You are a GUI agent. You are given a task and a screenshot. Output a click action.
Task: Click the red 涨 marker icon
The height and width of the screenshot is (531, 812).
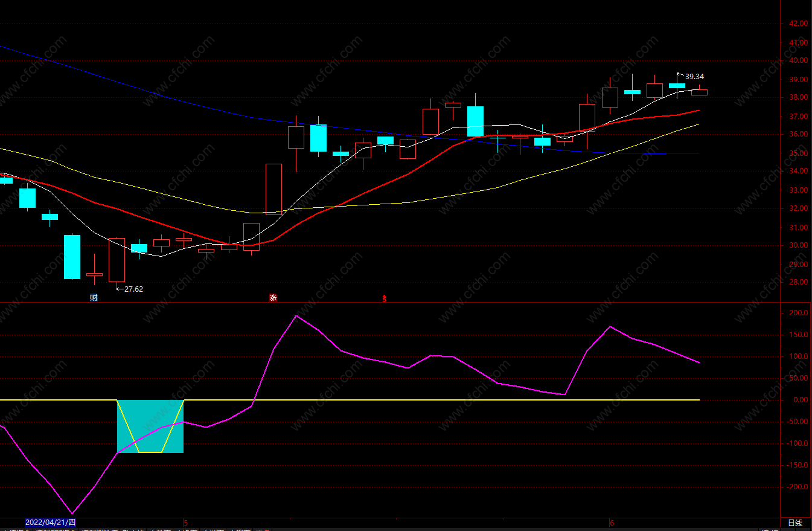point(273,298)
